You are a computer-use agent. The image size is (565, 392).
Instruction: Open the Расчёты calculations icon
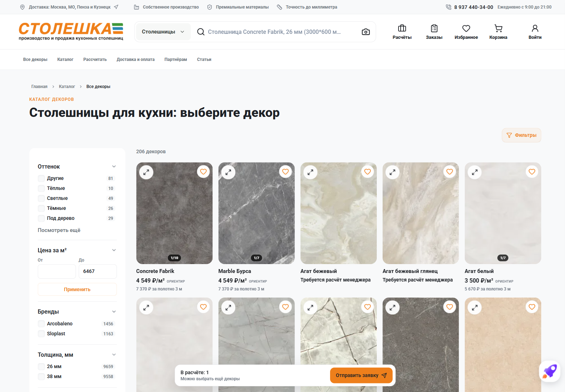pyautogui.click(x=402, y=32)
